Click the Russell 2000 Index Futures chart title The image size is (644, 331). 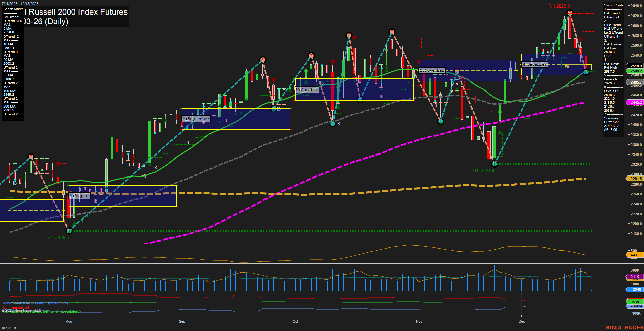(78, 12)
